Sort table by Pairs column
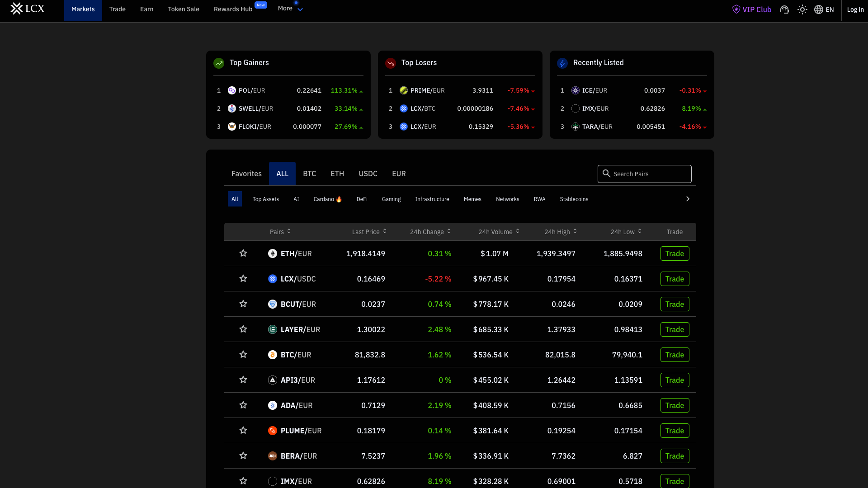 (x=280, y=232)
